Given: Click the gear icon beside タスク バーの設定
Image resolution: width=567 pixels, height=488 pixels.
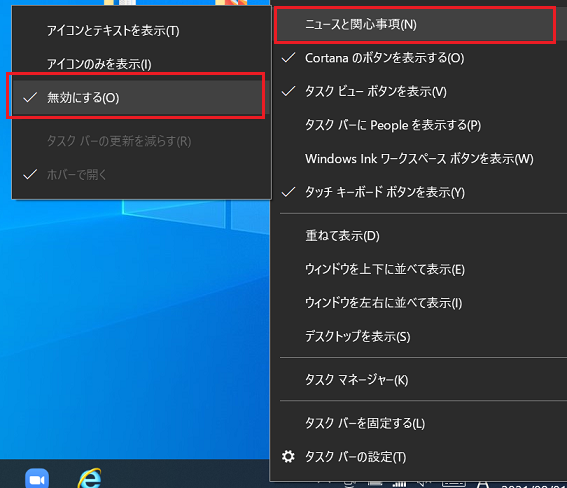Looking at the screenshot, I should (288, 457).
